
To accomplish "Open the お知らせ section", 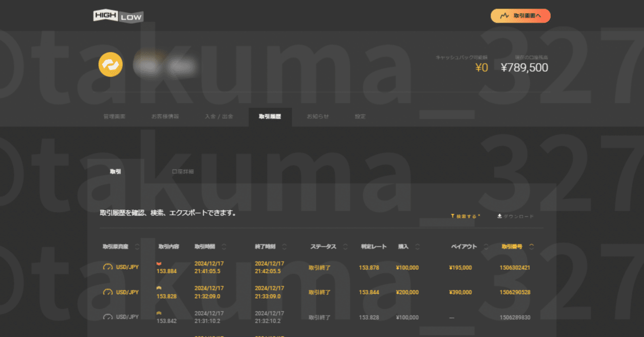I will (x=317, y=116).
